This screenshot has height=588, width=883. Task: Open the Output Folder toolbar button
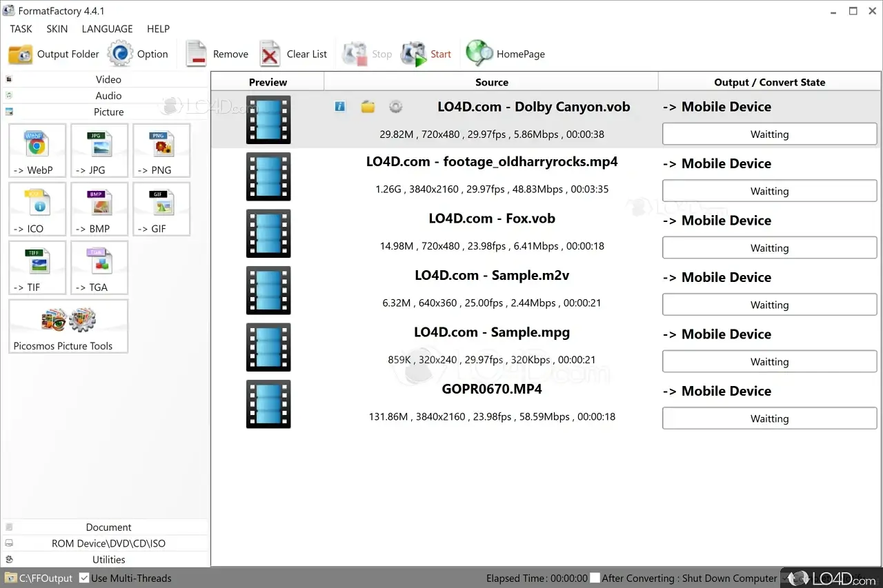tap(54, 54)
